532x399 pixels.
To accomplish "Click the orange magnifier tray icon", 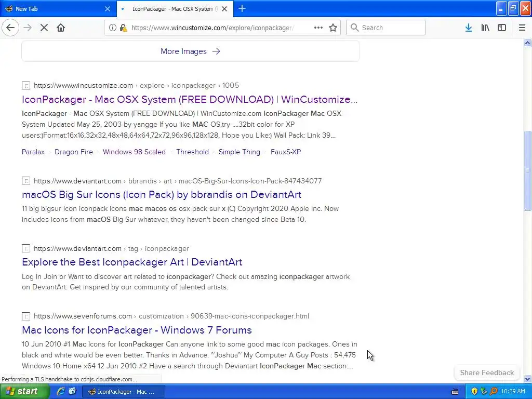I will click(494, 392).
